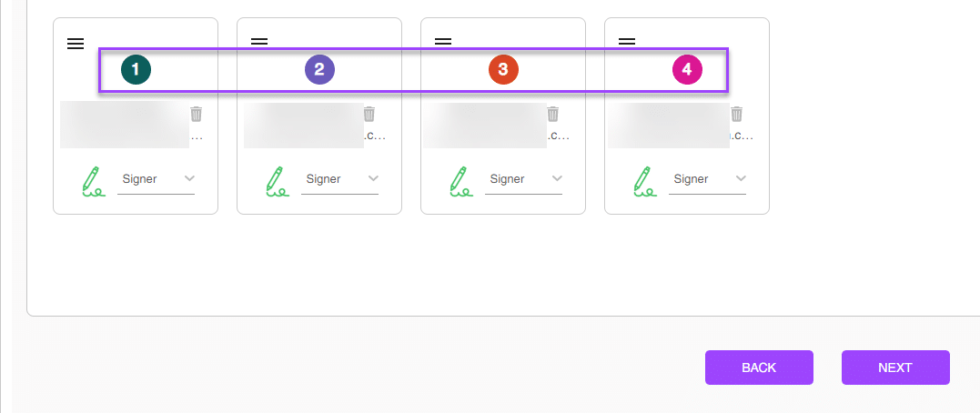Click the BACK button

[x=760, y=368]
